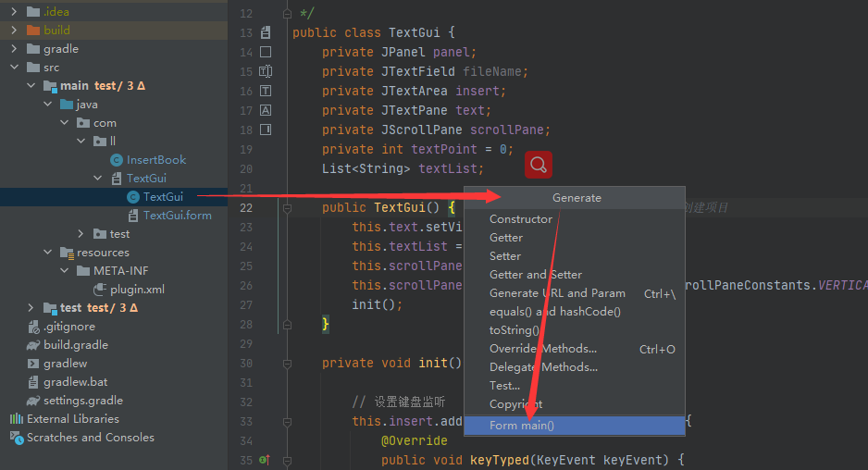The height and width of the screenshot is (470, 868).
Task: Expand the build folder
Action: [x=14, y=30]
